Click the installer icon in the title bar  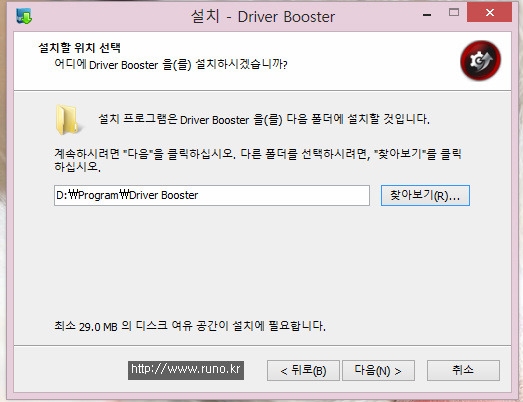click(x=24, y=16)
